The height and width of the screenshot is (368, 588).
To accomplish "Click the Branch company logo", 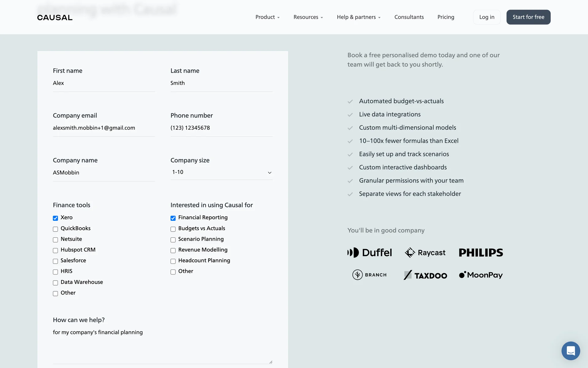I will coord(370,275).
